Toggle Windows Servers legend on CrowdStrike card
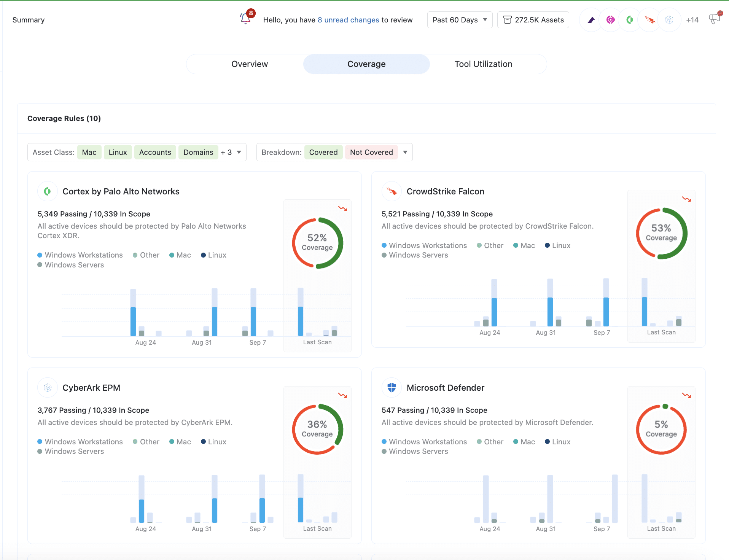729x560 pixels. [415, 255]
